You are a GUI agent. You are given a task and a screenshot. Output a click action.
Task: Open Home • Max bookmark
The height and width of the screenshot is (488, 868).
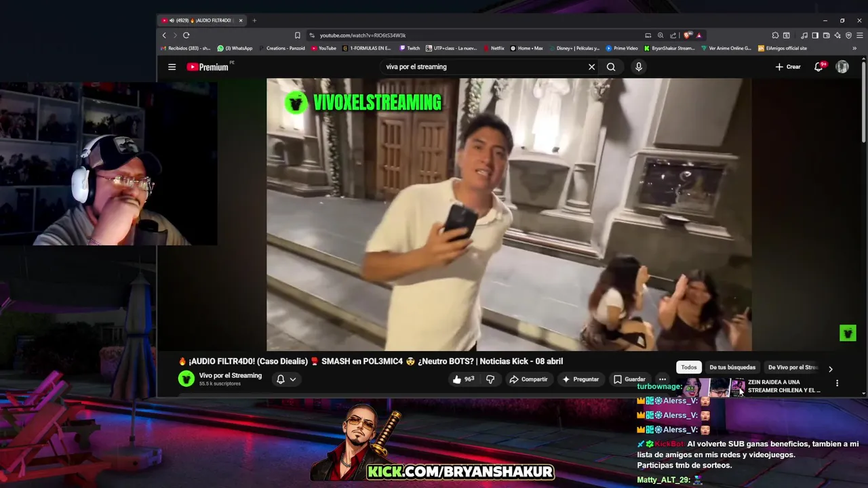[x=526, y=48]
